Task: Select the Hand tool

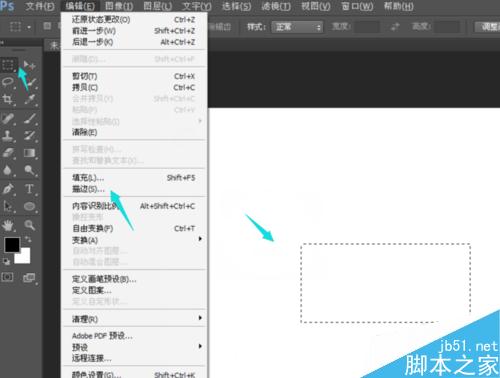Action: tap(8, 226)
